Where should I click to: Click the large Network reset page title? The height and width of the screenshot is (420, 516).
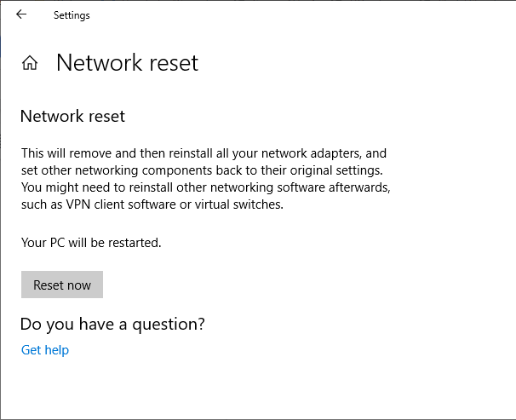coord(127,63)
